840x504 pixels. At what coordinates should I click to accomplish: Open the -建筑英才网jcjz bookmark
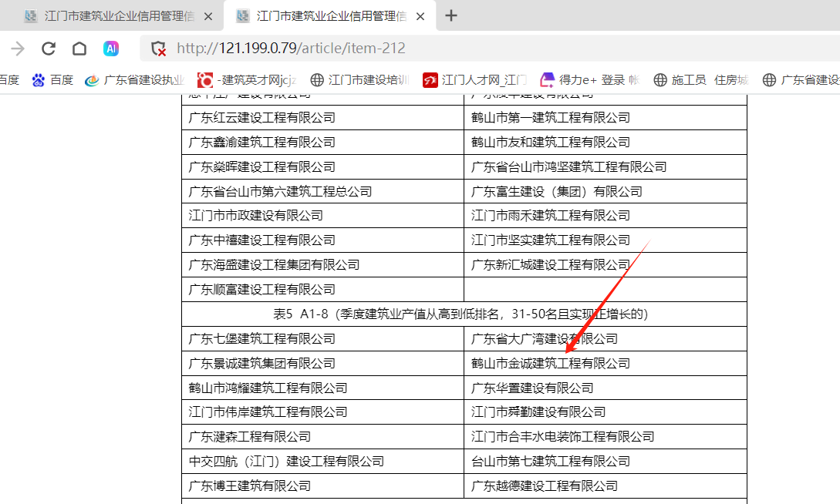point(247,79)
